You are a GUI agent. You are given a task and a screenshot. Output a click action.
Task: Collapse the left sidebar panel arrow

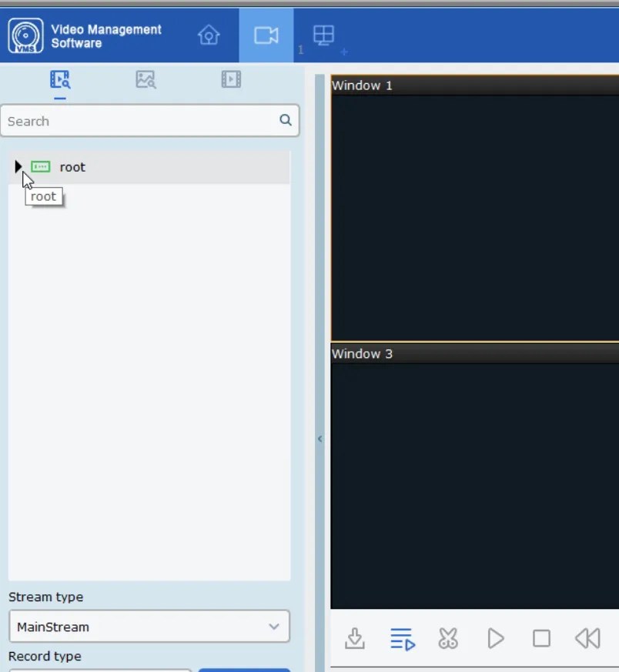tap(320, 439)
